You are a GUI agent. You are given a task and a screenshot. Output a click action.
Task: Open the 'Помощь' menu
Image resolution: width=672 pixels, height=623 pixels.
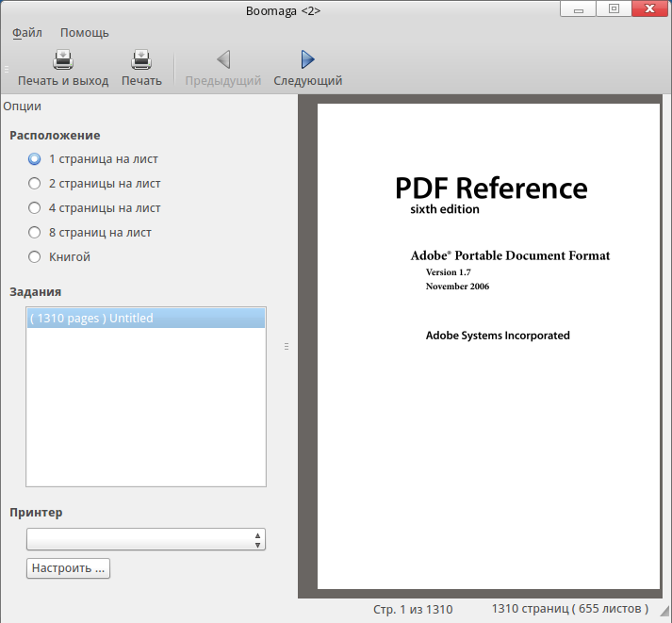pyautogui.click(x=85, y=33)
